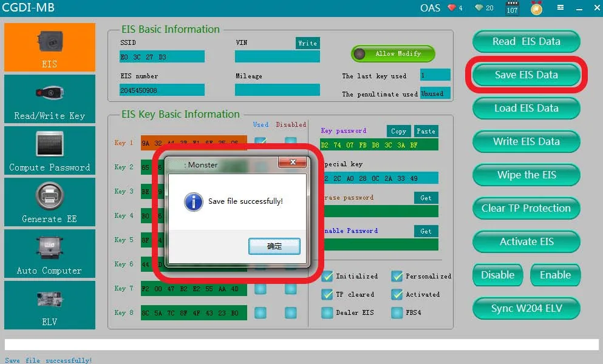Click status text 'Save file successfully!'
This screenshot has width=603, height=364.
[49, 360]
